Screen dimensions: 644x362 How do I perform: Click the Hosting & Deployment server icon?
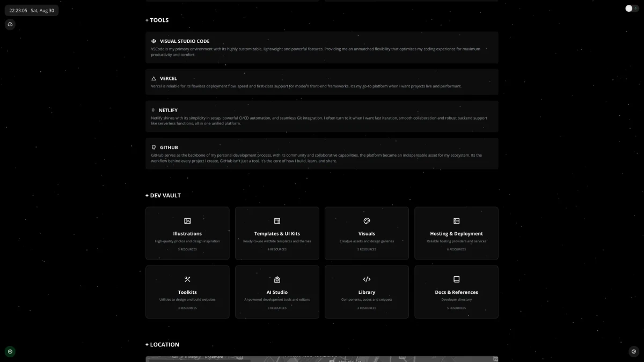(x=456, y=221)
